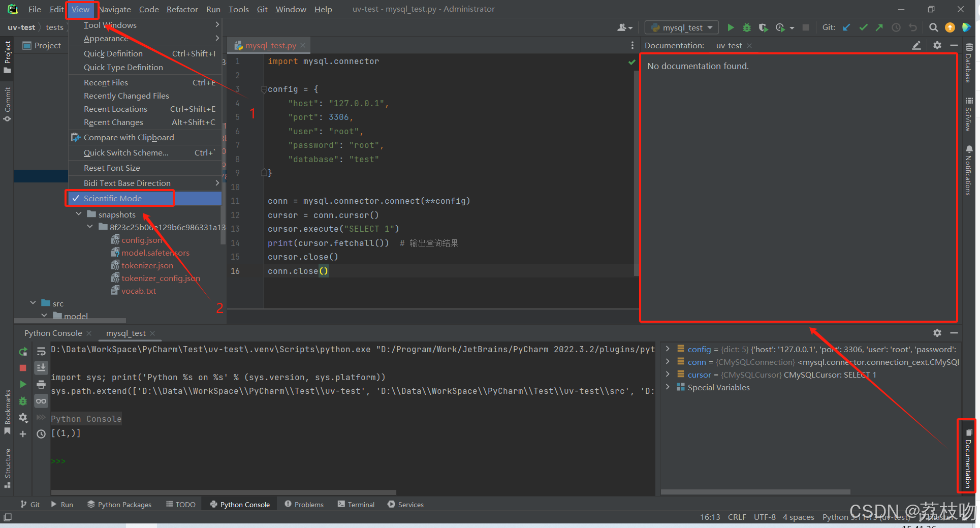Click the Git commit checkmark icon

click(863, 27)
